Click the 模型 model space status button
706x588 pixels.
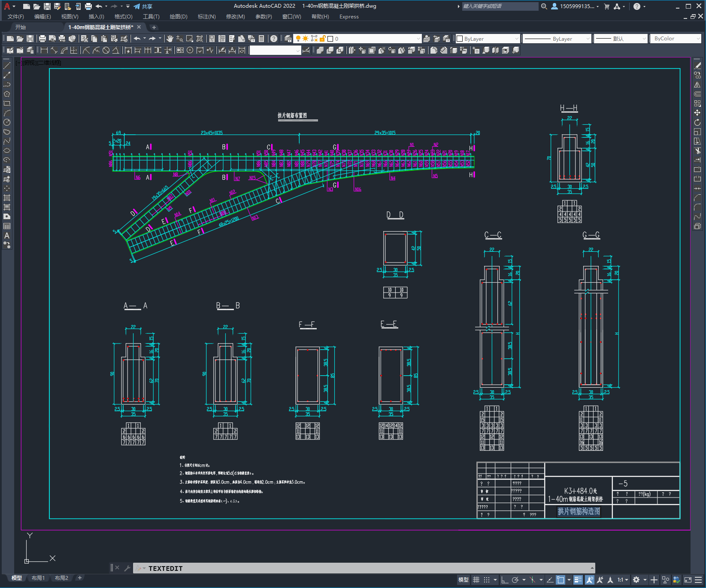click(464, 580)
